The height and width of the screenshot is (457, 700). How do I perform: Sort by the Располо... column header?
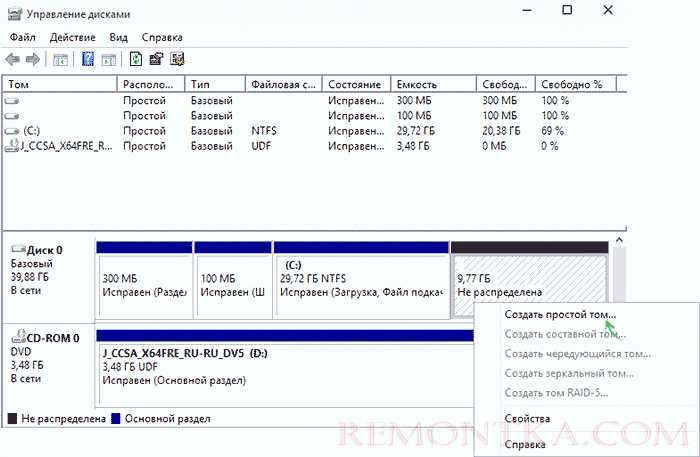[x=151, y=84]
